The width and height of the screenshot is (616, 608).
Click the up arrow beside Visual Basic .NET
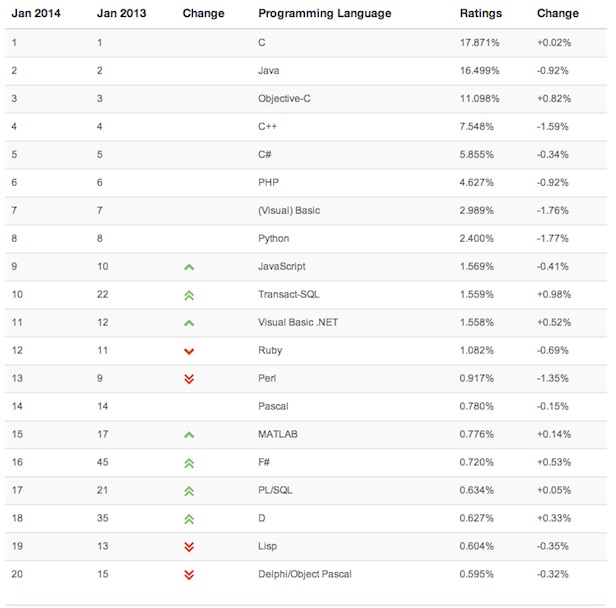click(189, 323)
